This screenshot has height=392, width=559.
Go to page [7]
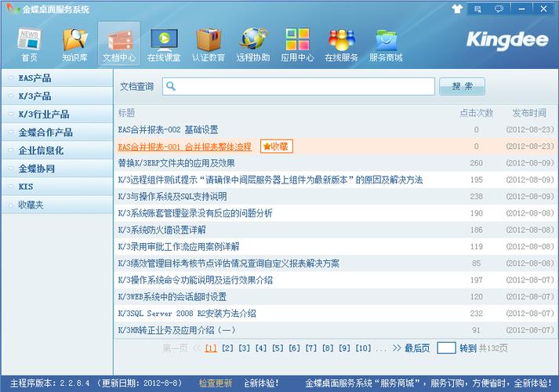click(311, 348)
